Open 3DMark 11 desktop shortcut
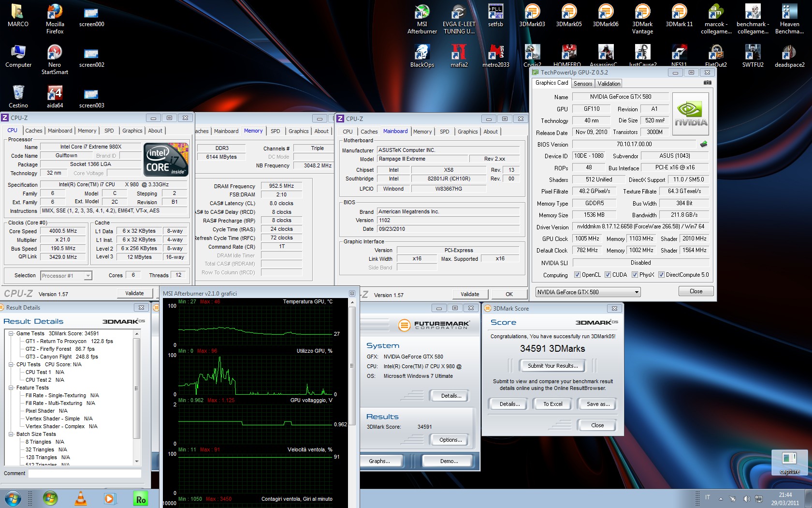The image size is (812, 508). click(679, 15)
